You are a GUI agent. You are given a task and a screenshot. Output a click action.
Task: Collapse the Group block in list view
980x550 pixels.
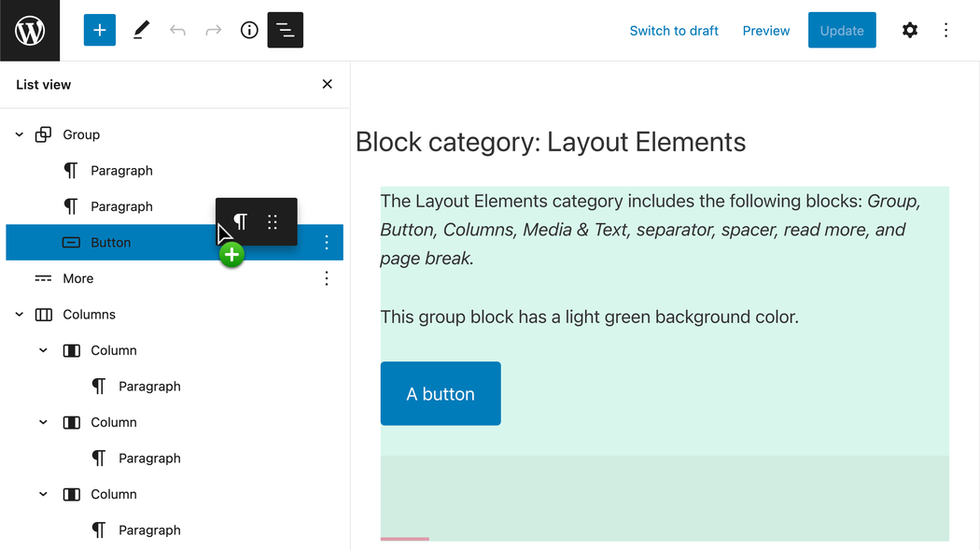[x=20, y=134]
